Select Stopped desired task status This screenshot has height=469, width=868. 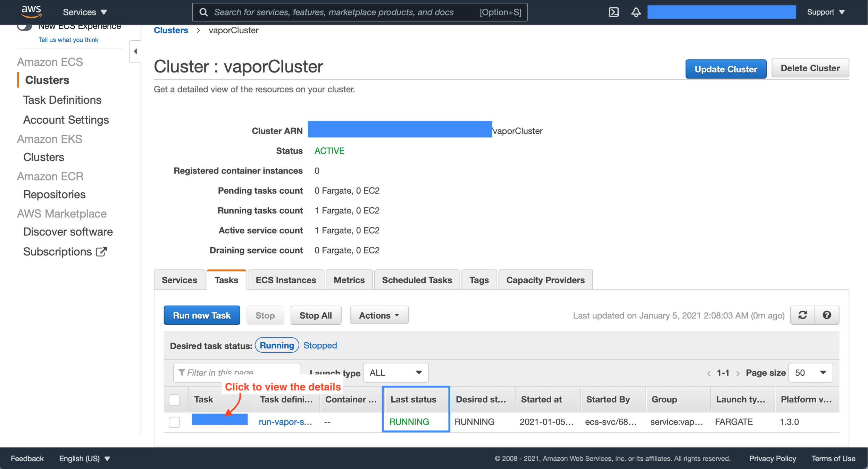tap(320, 345)
